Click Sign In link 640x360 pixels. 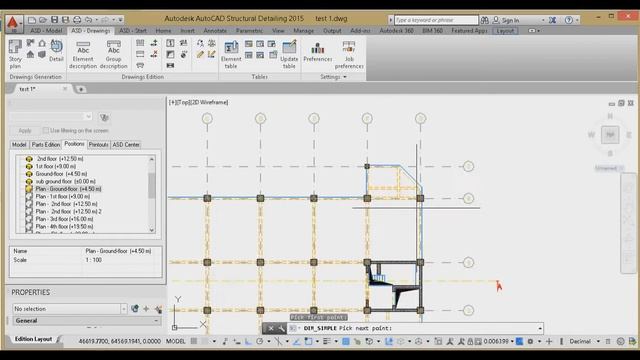(510, 20)
